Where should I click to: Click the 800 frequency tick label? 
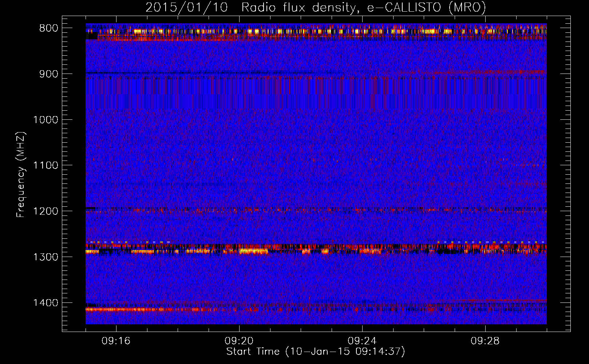point(48,28)
